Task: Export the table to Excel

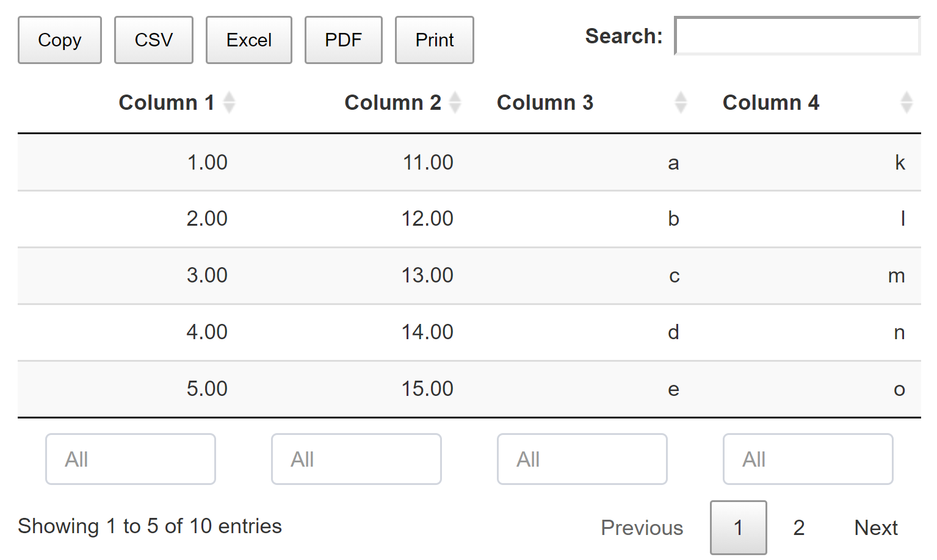Action: click(x=248, y=40)
